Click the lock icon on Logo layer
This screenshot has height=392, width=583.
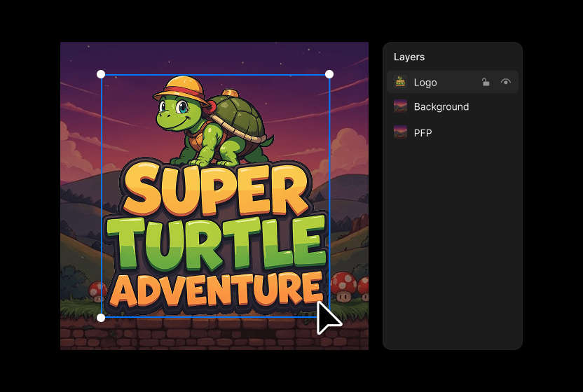tap(486, 82)
